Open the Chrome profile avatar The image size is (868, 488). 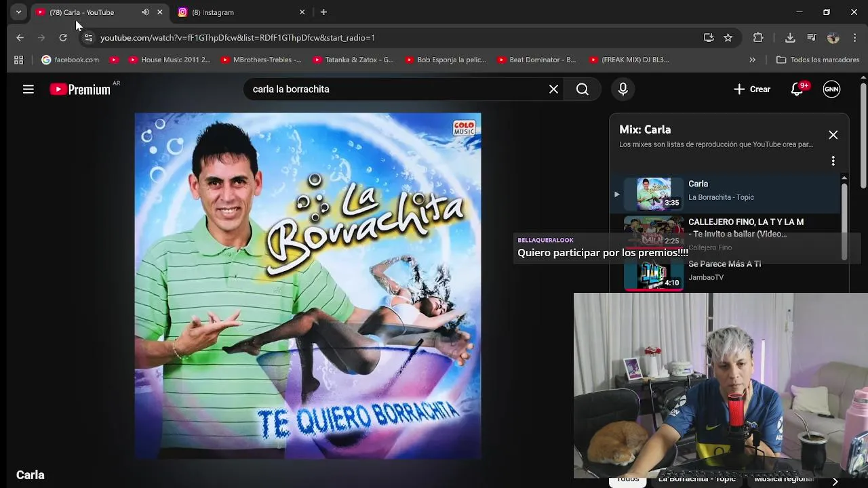[x=833, y=38]
